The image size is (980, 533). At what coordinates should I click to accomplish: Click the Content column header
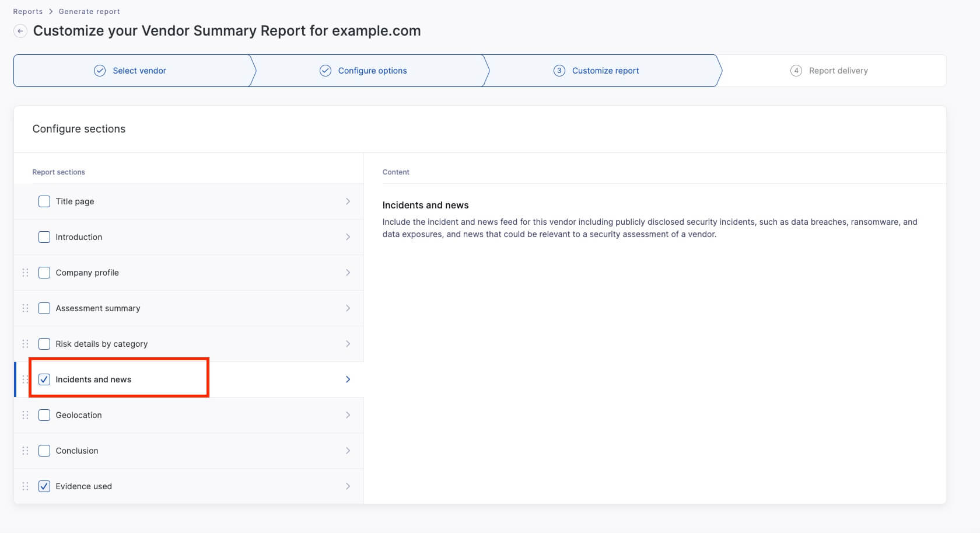pos(395,172)
